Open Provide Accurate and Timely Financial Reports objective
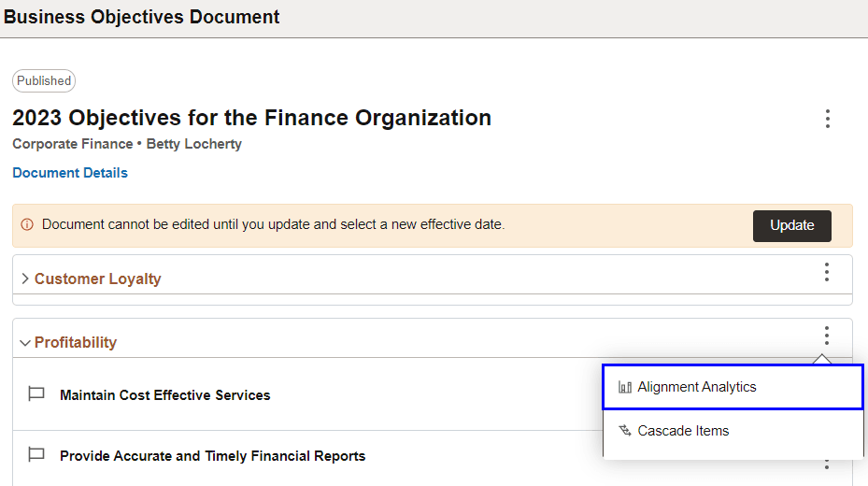Image resolution: width=868 pixels, height=486 pixels. coord(212,456)
